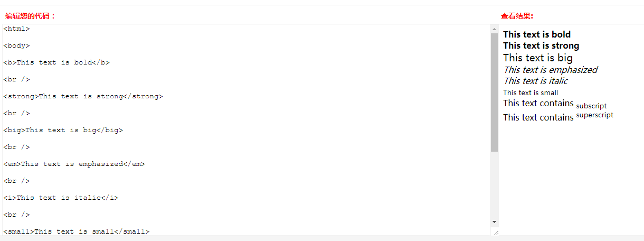Viewport: 644px width, 241px height.
Task: Click the <em>This text is emphasized</em> line
Action: [74, 164]
